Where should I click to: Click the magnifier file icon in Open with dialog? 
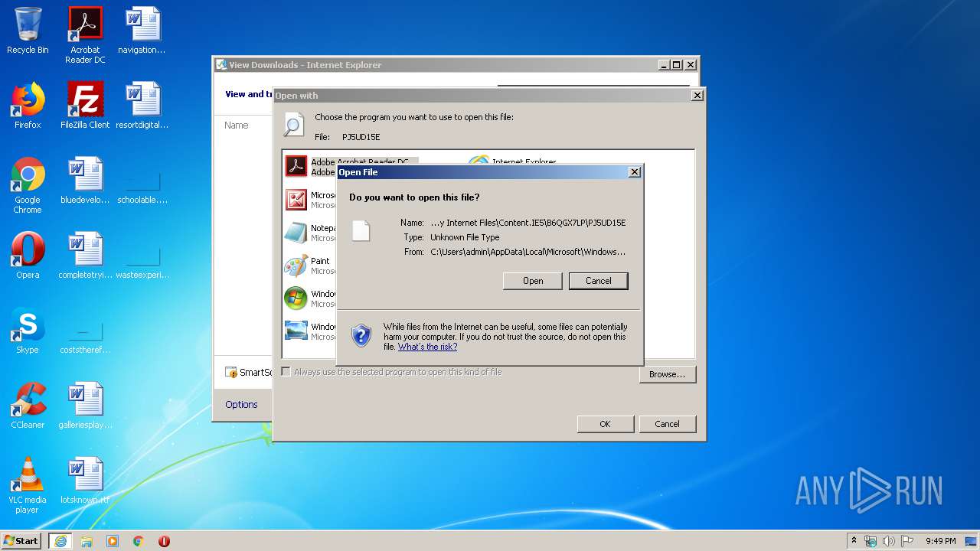(x=293, y=125)
